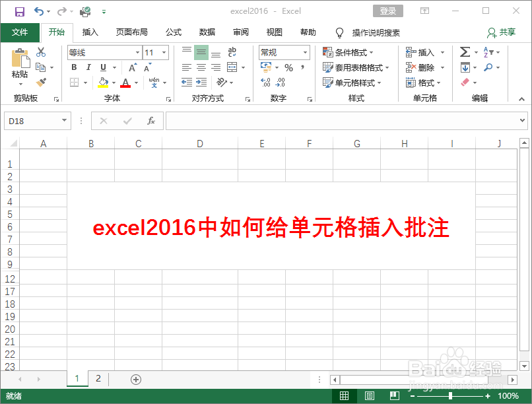Switch to the 页面布局 ribbon tab
This screenshot has width=532, height=404.
click(x=131, y=32)
